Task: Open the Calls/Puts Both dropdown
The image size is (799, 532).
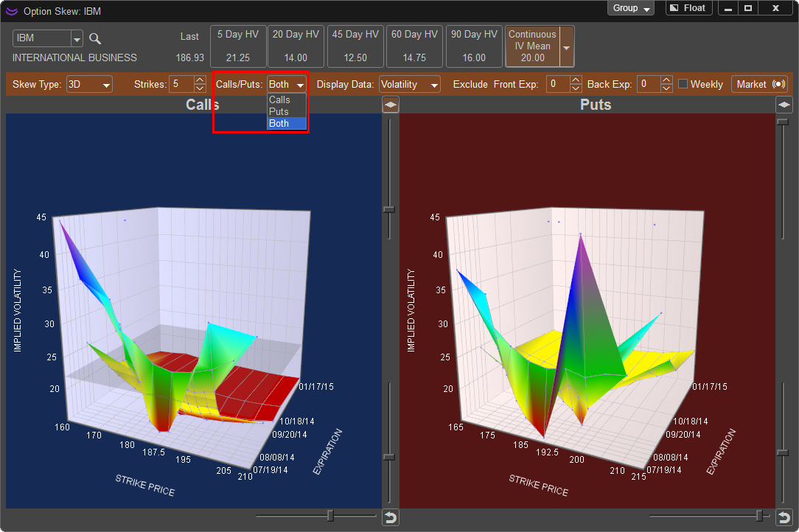Action: tap(287, 84)
